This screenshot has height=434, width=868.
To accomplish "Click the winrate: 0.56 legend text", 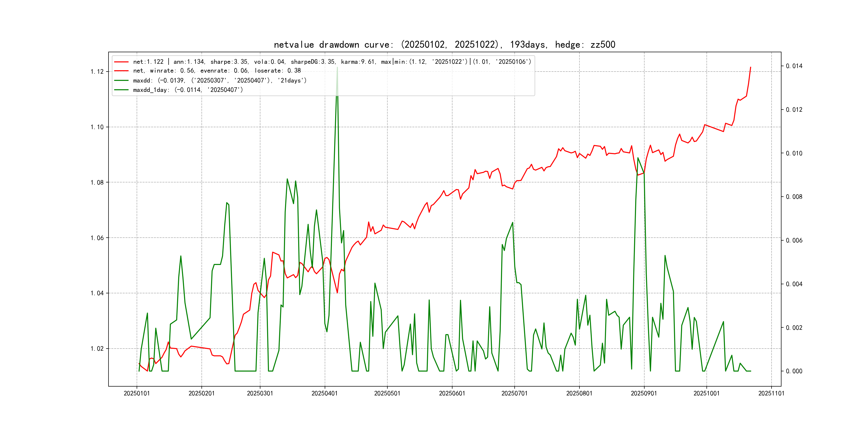I will click(172, 71).
